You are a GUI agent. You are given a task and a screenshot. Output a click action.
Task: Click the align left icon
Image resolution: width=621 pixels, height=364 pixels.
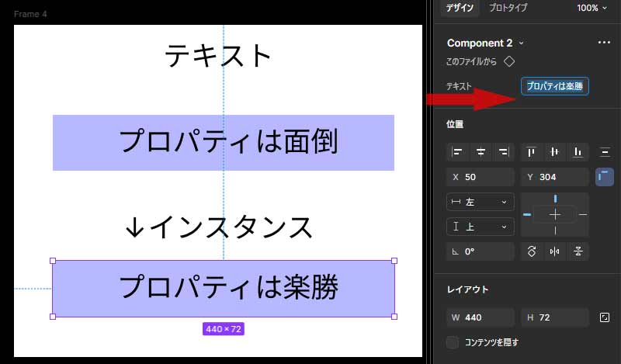pos(458,152)
